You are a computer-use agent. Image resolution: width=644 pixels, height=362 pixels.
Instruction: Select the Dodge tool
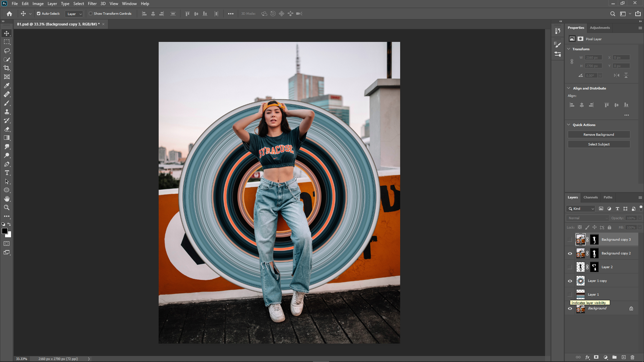(x=7, y=155)
